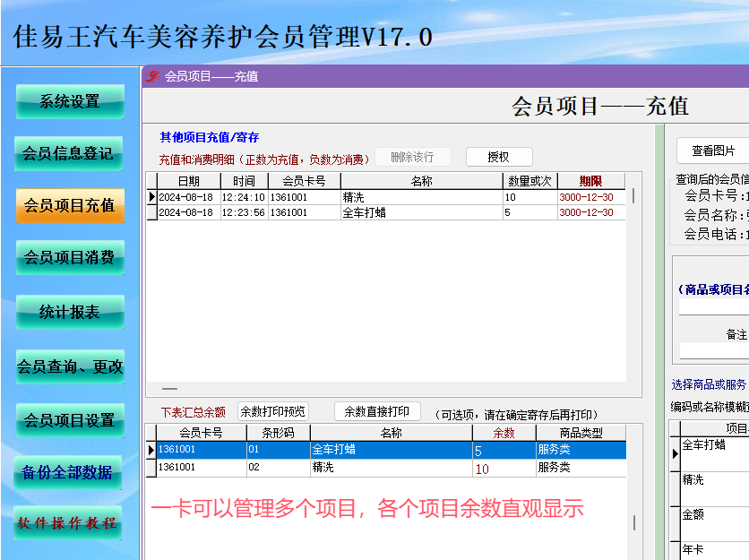Click the 查看图片 button
Image resolution: width=749 pixels, height=560 pixels.
pos(714,151)
